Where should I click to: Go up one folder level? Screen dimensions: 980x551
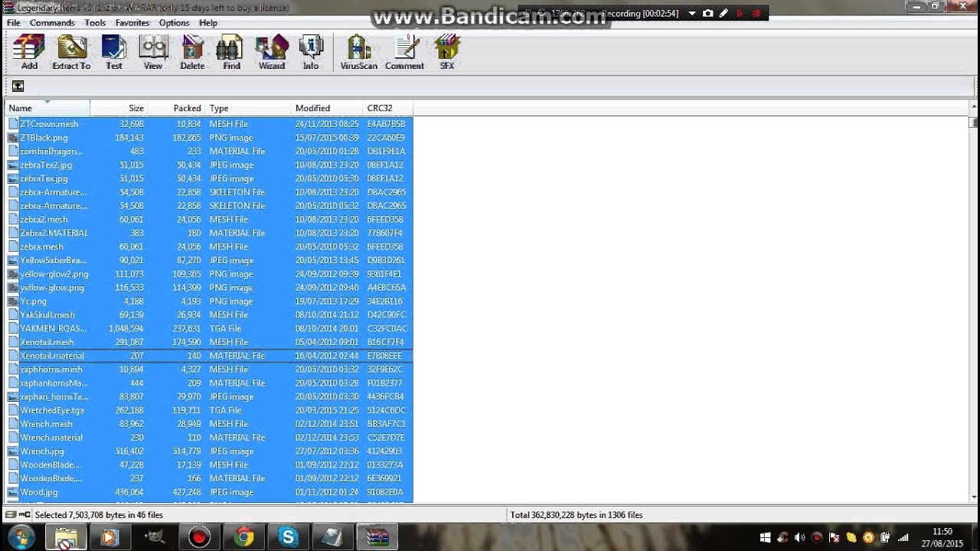pyautogui.click(x=18, y=86)
